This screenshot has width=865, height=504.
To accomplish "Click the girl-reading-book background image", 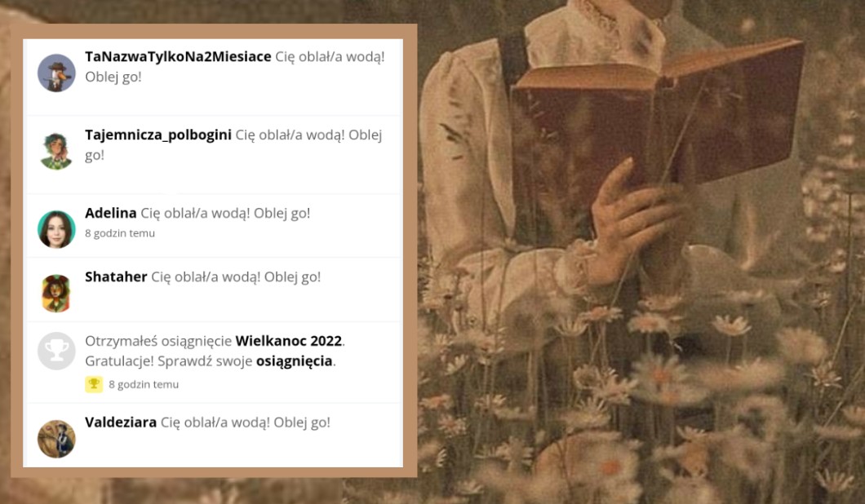I will pyautogui.click(x=640, y=252).
